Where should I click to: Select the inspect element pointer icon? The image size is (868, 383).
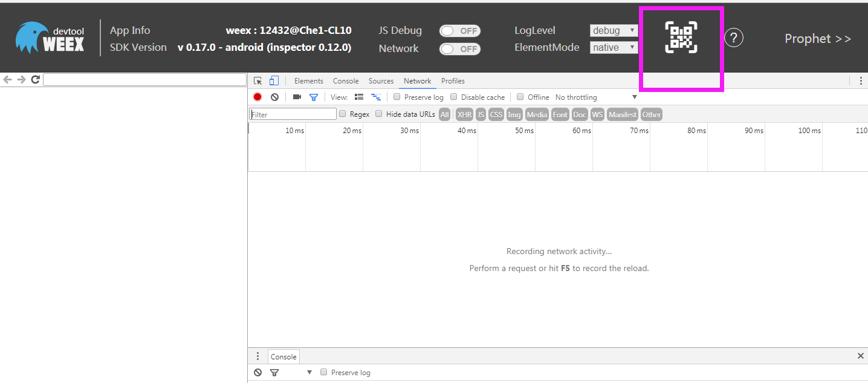click(x=258, y=80)
